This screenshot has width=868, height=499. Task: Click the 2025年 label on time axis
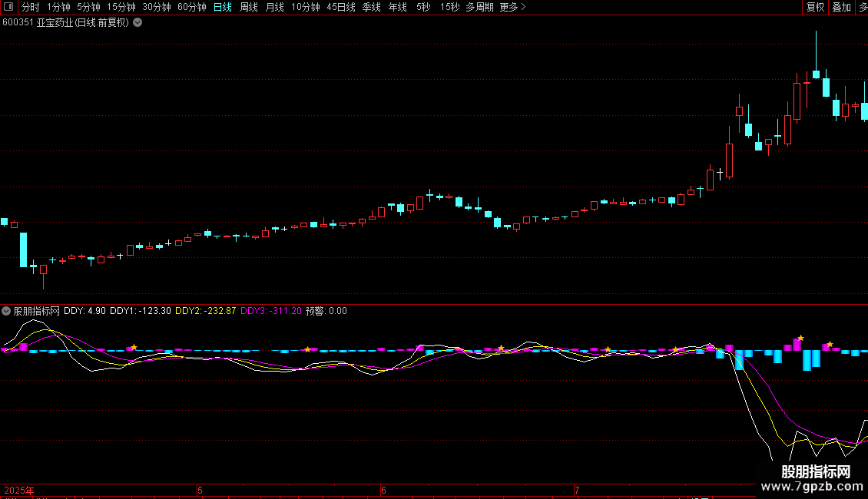[19, 490]
